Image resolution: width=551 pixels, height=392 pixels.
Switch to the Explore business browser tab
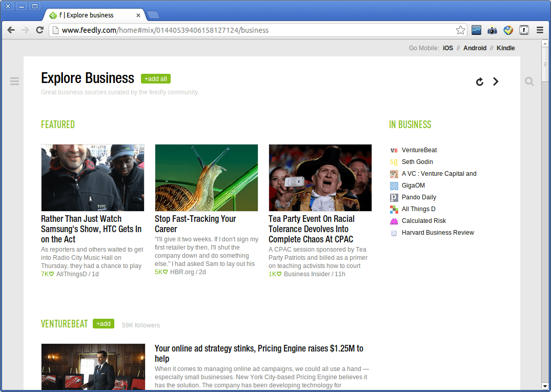pyautogui.click(x=92, y=15)
